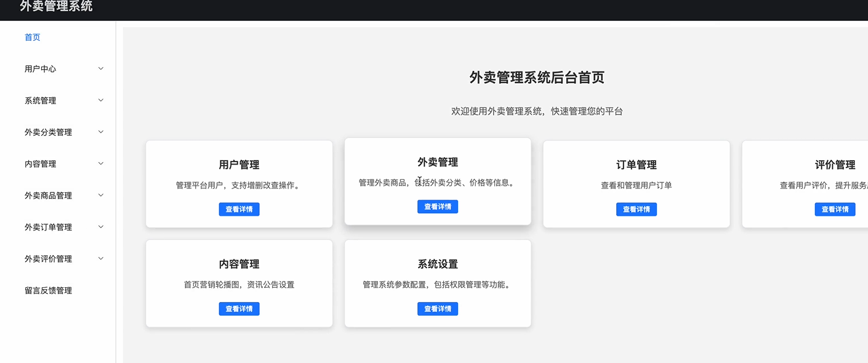This screenshot has width=868, height=363.
Task: Click the 评价管理 card description text
Action: [824, 186]
